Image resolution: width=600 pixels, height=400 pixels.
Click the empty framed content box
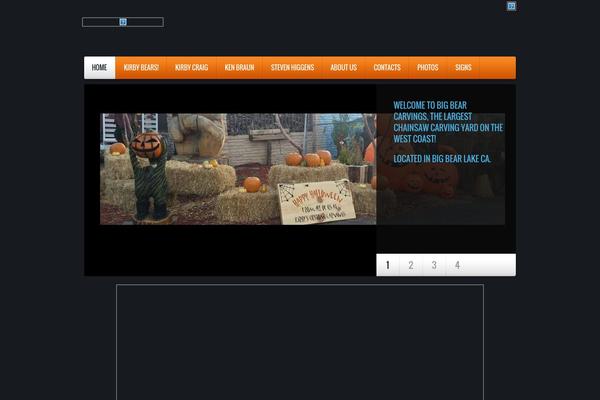pyautogui.click(x=300, y=342)
